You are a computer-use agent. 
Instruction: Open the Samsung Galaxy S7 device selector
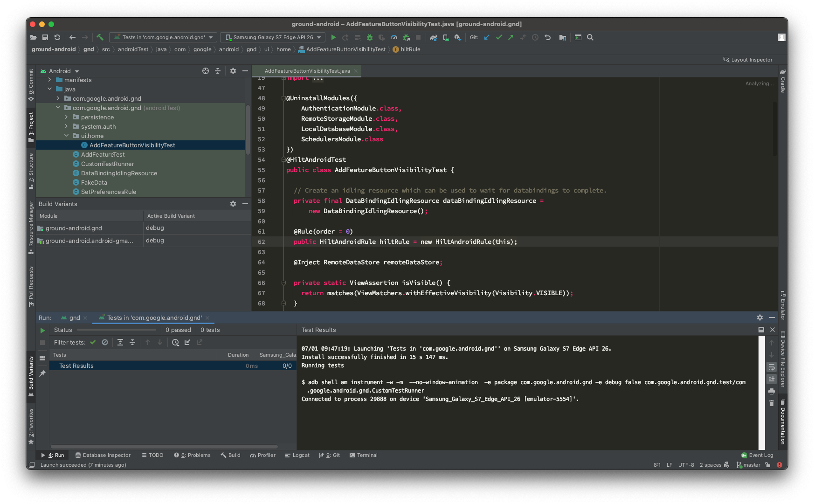tap(272, 37)
